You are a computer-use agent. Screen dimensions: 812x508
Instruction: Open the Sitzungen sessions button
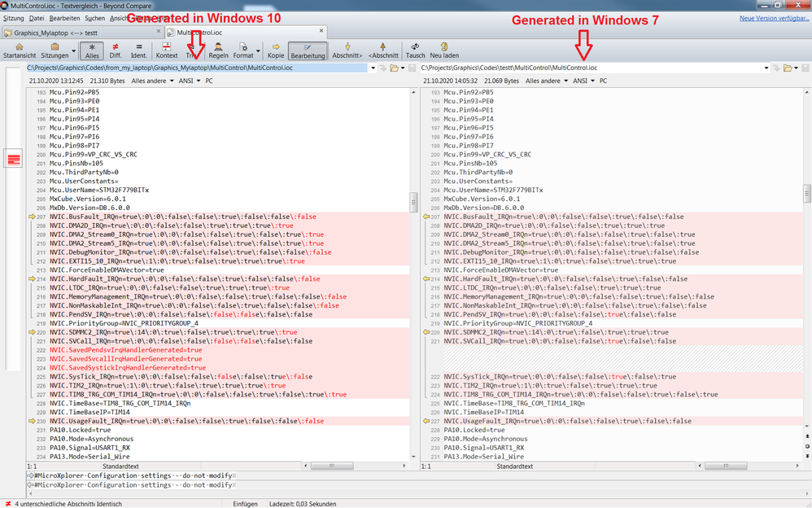[x=55, y=50]
